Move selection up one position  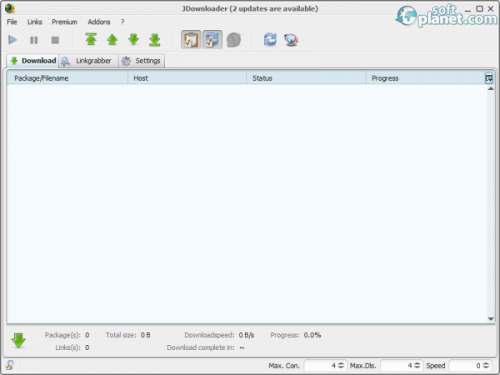[112, 39]
